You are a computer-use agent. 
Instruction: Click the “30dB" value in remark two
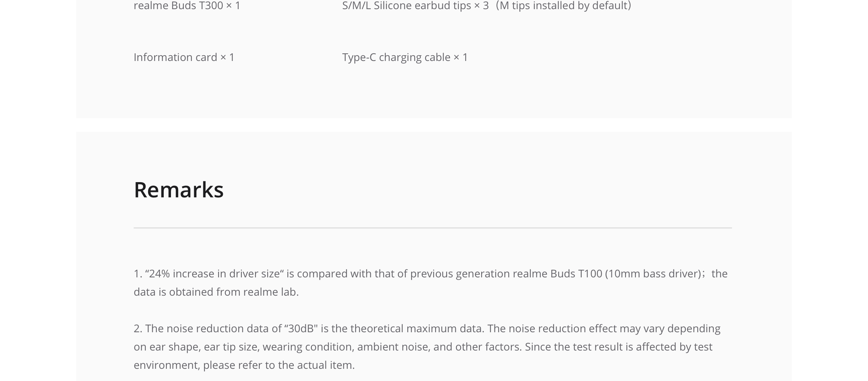click(301, 328)
